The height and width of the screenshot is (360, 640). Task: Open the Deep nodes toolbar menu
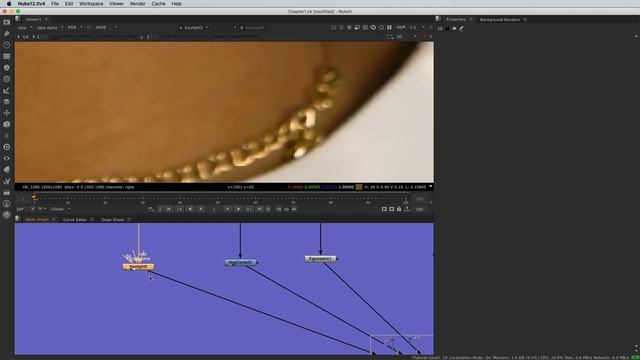click(x=7, y=147)
